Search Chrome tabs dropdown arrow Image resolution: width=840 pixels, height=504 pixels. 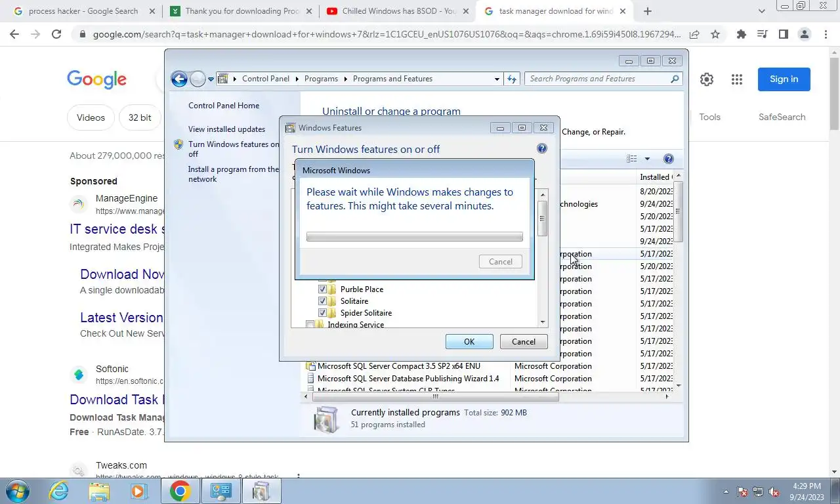pos(761,11)
